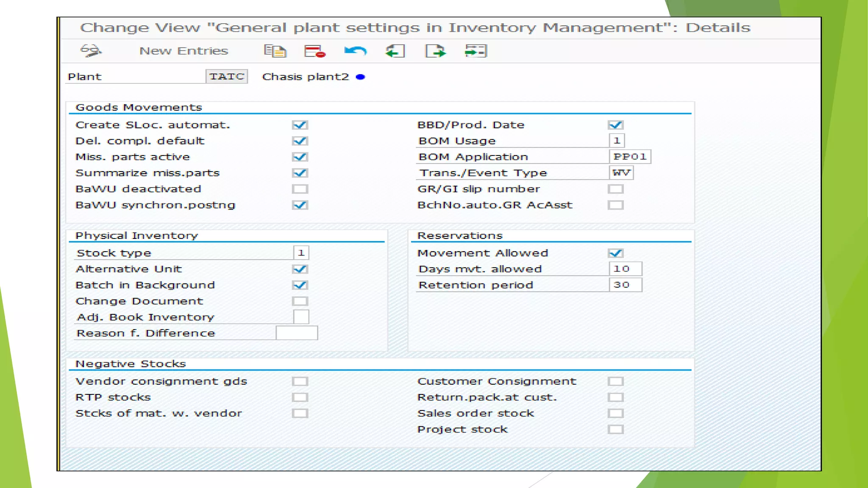Toggle Movement Allowed checkbox
Viewport: 868px width, 488px height.
[615, 253]
